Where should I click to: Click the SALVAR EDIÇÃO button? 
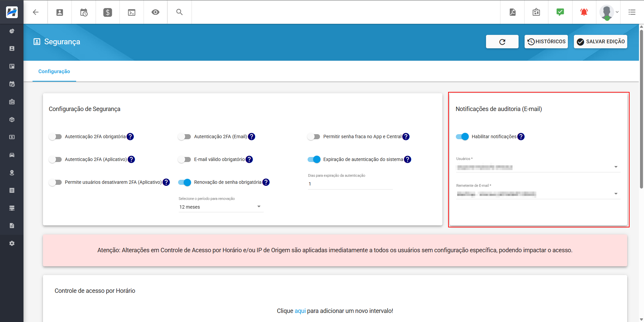pyautogui.click(x=600, y=42)
